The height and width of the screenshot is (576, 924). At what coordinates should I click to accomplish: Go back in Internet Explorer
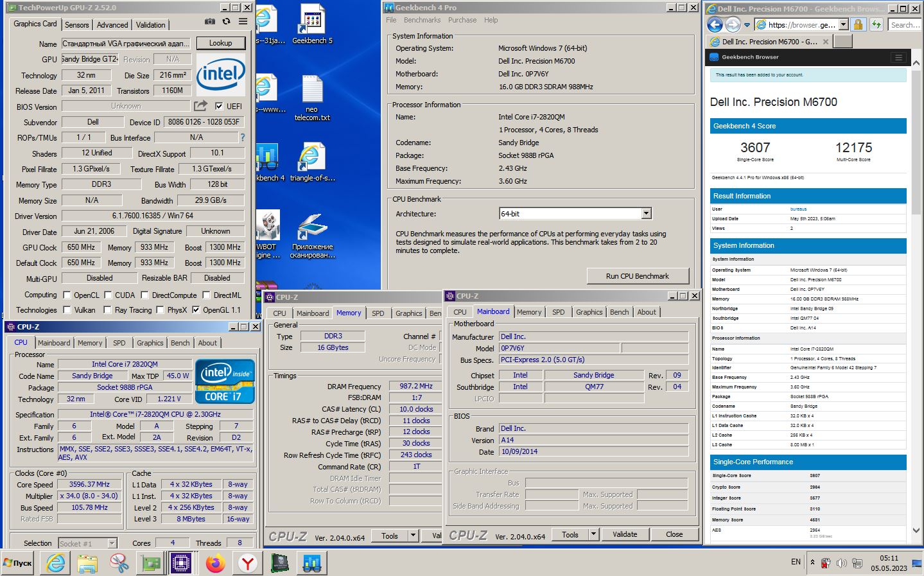click(715, 24)
